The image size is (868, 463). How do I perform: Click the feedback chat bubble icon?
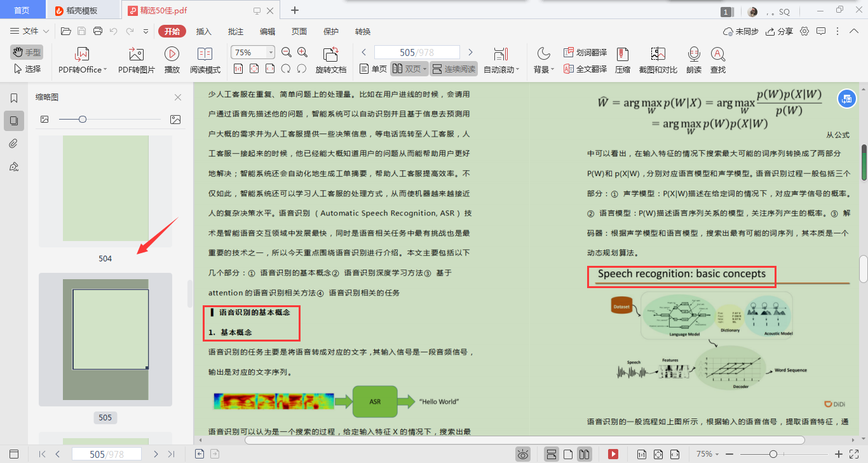pyautogui.click(x=821, y=31)
